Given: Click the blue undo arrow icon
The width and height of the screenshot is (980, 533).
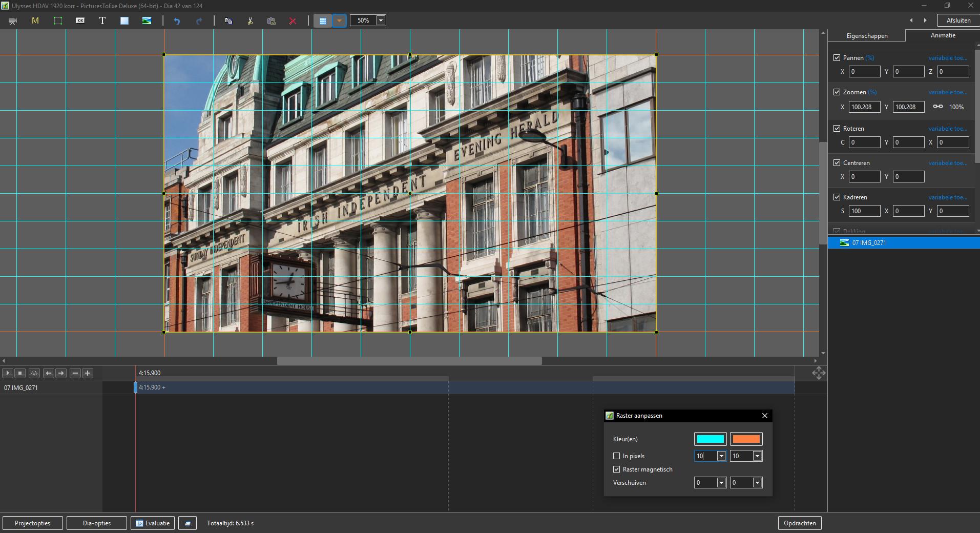Looking at the screenshot, I should click(x=177, y=20).
